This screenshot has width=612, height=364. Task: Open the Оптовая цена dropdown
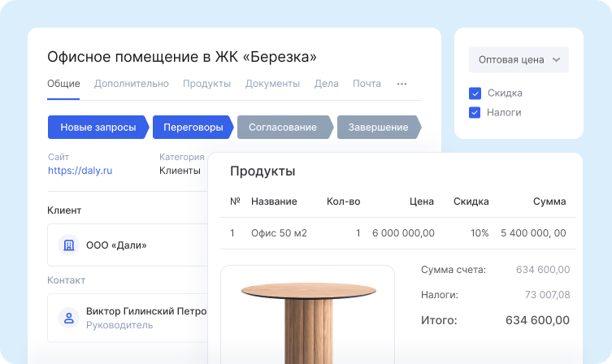[x=519, y=59]
